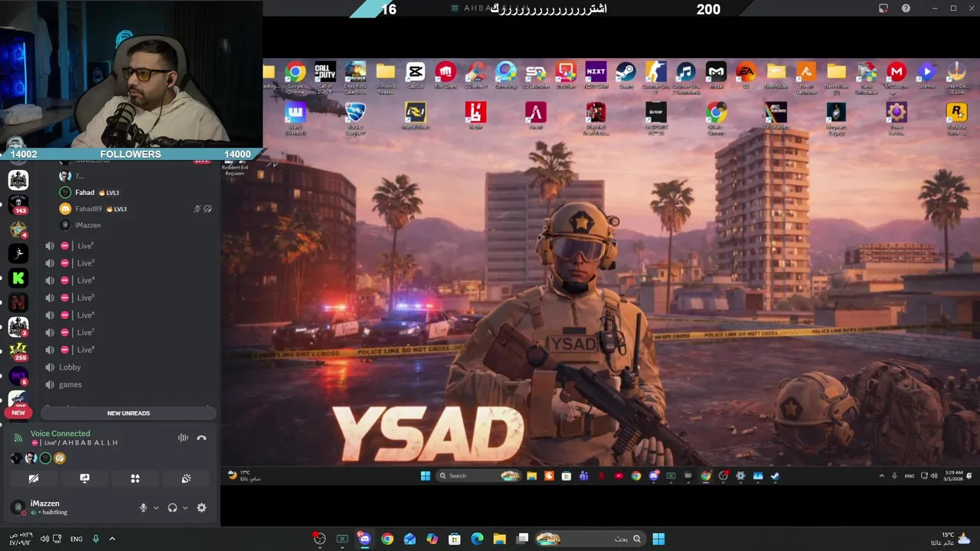Open Steam desktop shortcut

pos(626,75)
